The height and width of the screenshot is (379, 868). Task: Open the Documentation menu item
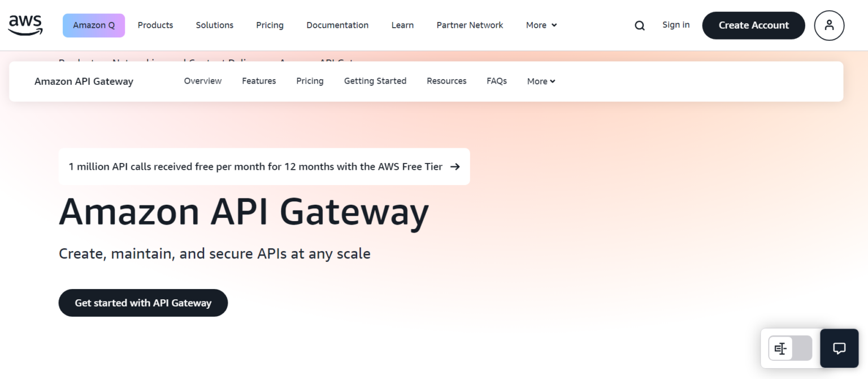[337, 25]
